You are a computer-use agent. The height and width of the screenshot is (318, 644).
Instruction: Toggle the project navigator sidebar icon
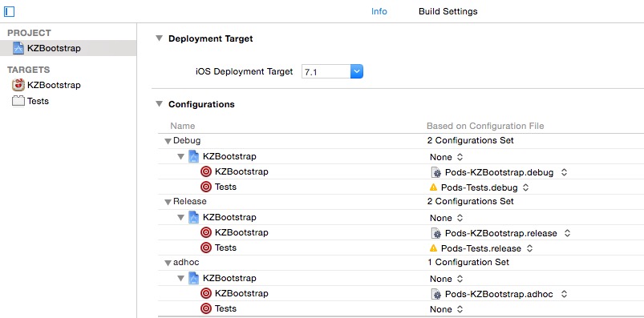click(9, 11)
